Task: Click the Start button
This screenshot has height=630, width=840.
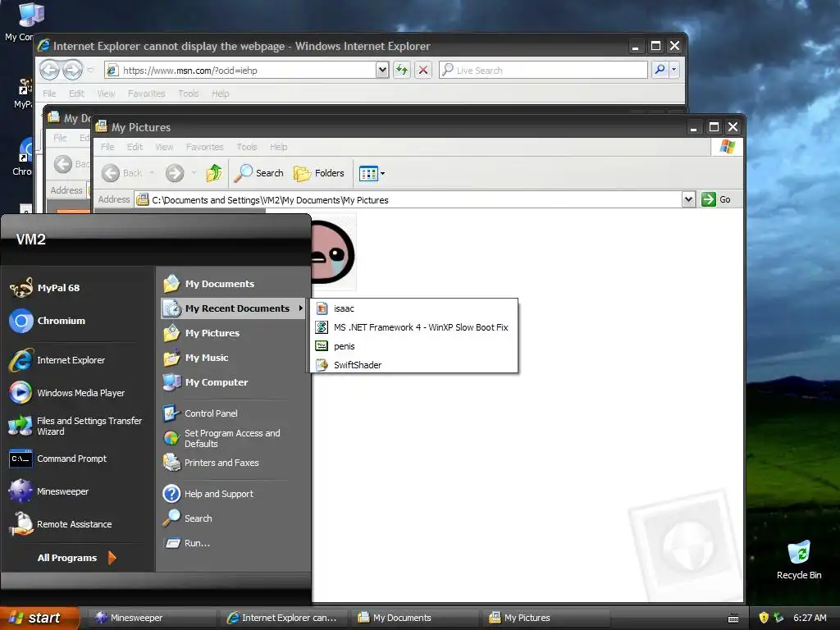Action: [x=39, y=618]
